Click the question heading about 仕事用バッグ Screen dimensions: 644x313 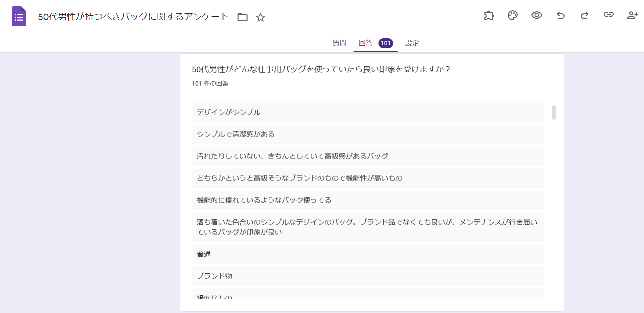click(321, 69)
